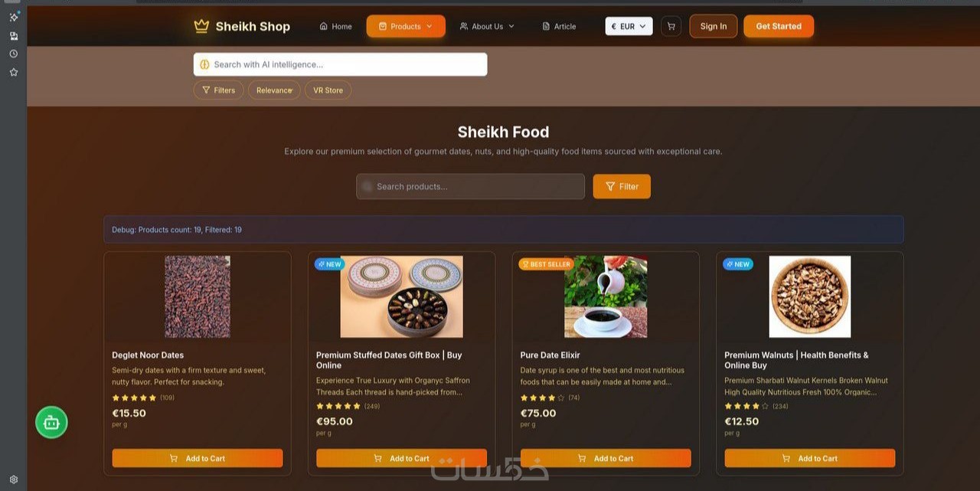
Task: Open the About Us dropdown menu
Action: [x=487, y=26]
